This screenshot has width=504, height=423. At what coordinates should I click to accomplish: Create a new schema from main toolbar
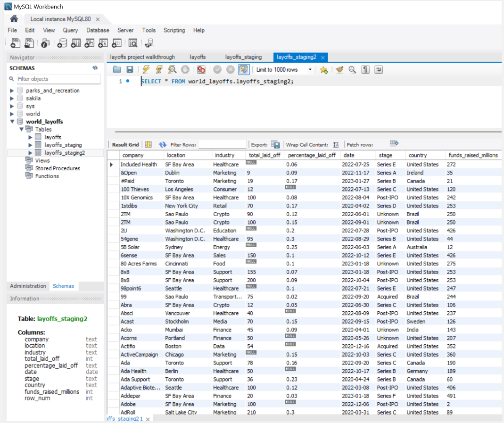(62, 43)
